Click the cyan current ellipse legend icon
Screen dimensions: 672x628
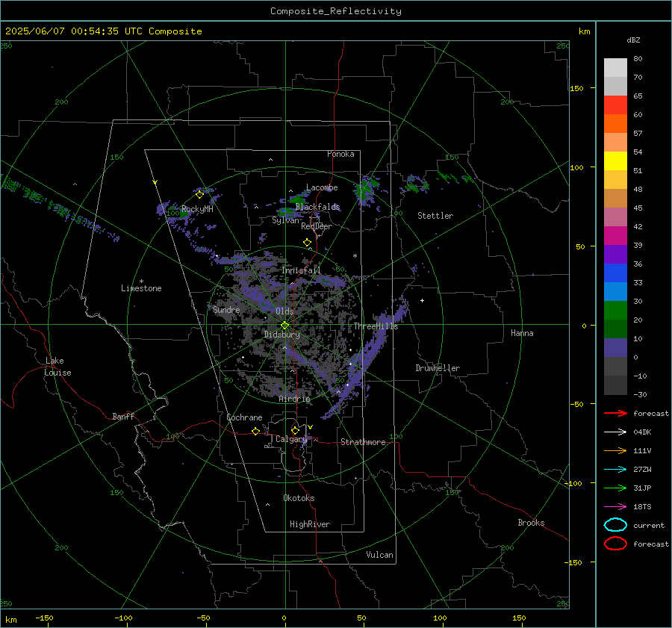click(615, 525)
